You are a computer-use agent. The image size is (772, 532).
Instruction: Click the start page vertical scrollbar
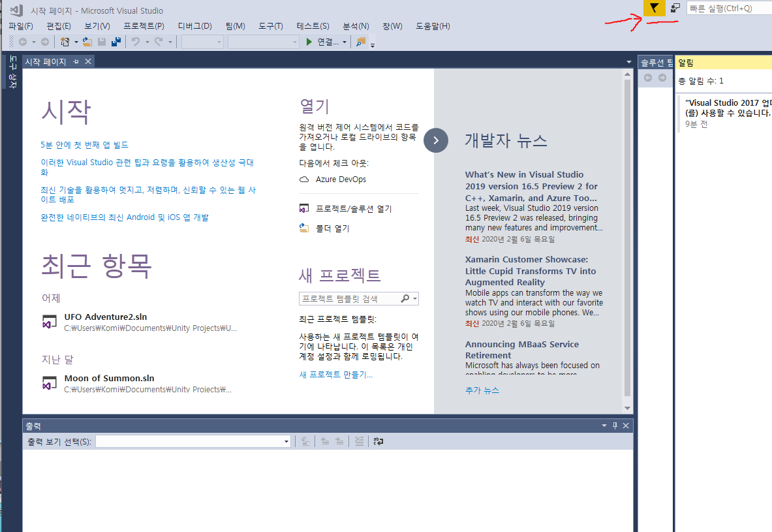(x=627, y=238)
